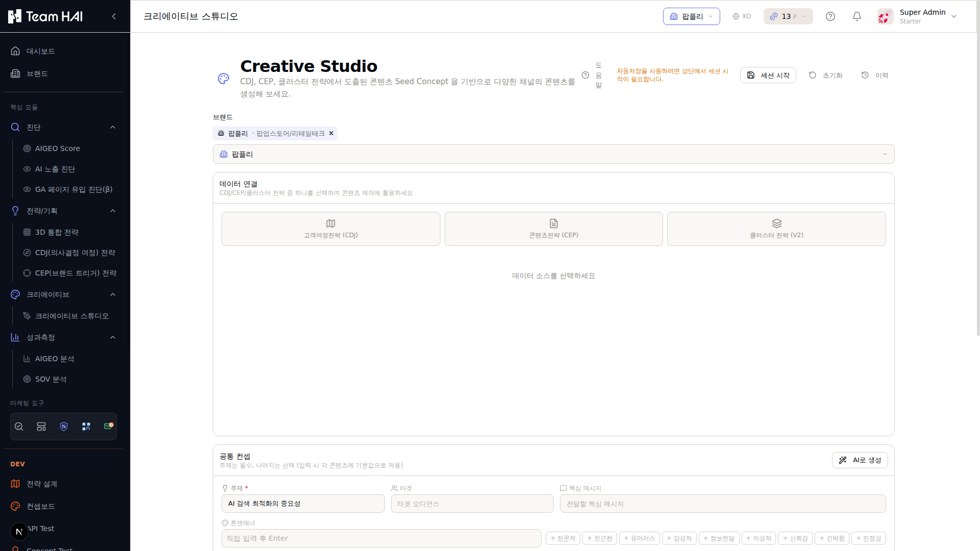980x551 pixels.
Task: Click the help question mark icon in header
Action: click(830, 16)
